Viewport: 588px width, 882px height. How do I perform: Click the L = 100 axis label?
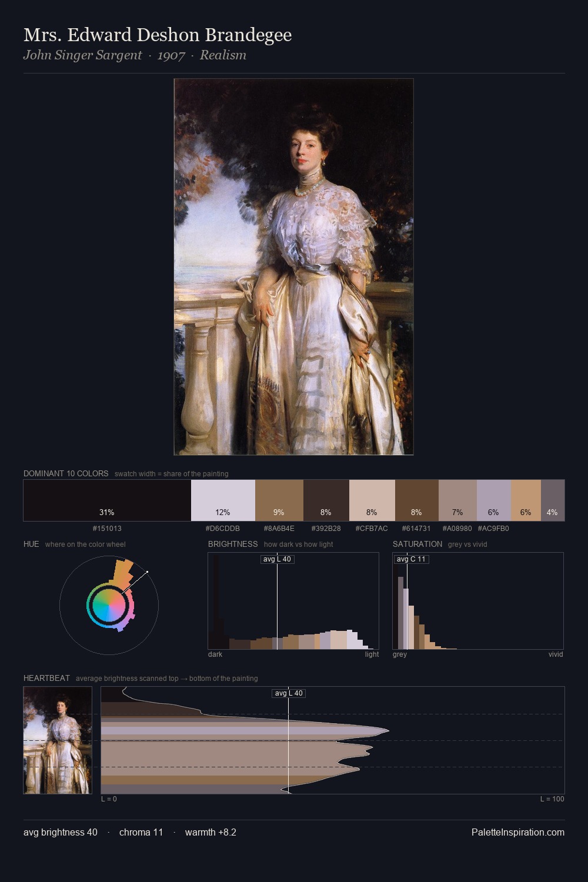pos(552,799)
